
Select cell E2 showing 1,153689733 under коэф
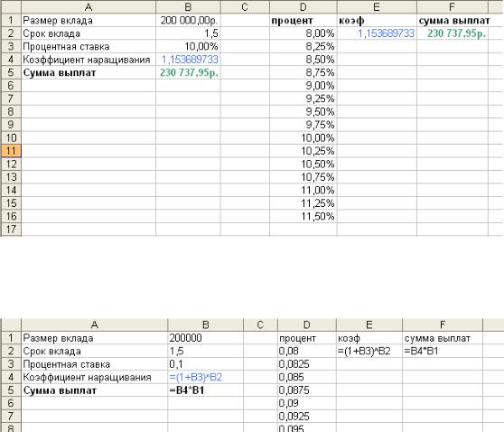point(377,33)
